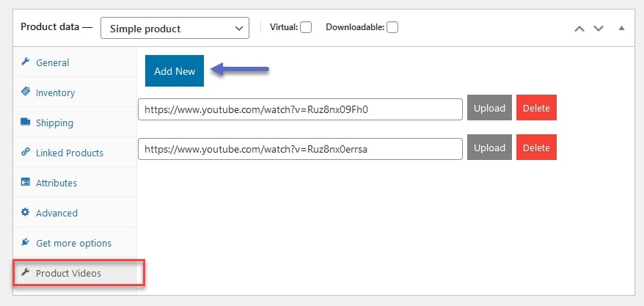Click the General tab wrench icon
The width and height of the screenshot is (644, 306).
[26, 62]
